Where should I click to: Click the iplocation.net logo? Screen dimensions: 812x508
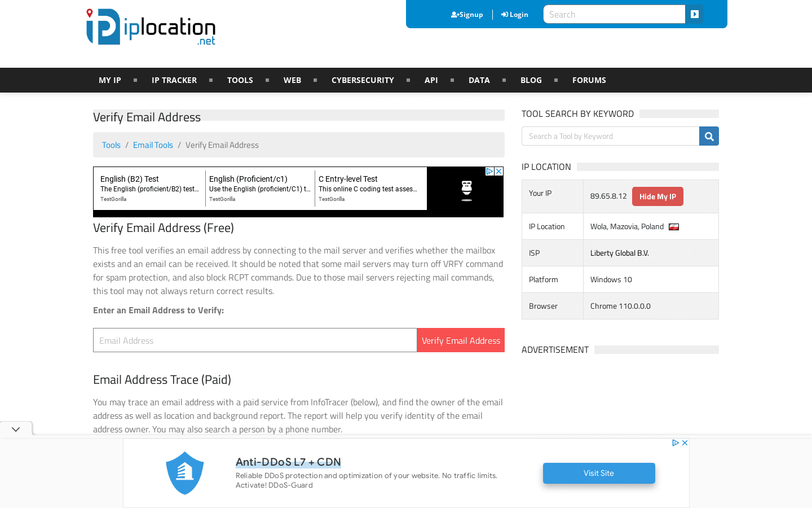[x=151, y=27]
